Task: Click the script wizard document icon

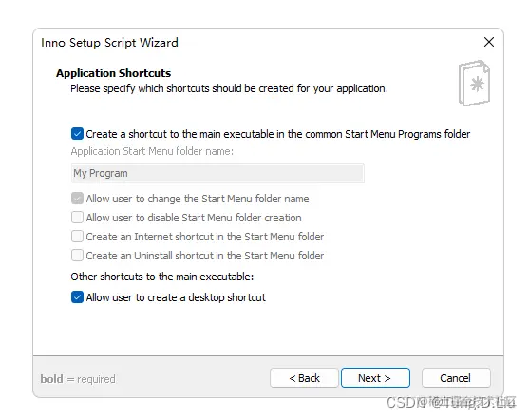Action: coord(474,83)
